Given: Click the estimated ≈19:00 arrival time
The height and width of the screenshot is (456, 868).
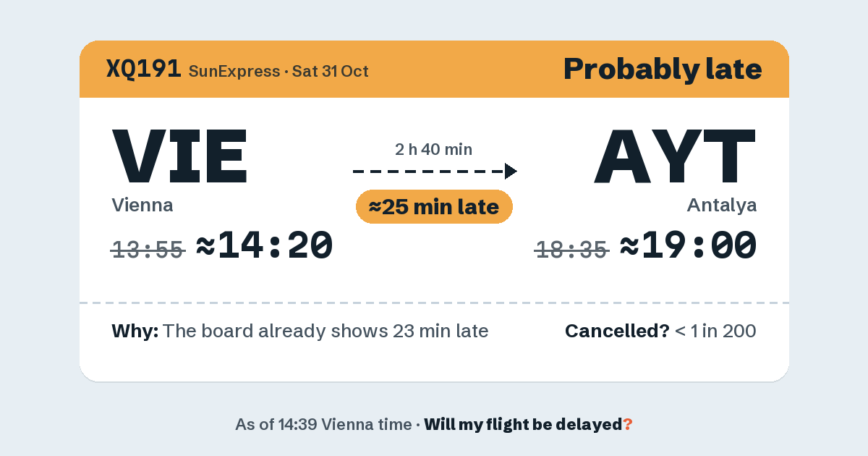Looking at the screenshot, I should pyautogui.click(x=689, y=245).
